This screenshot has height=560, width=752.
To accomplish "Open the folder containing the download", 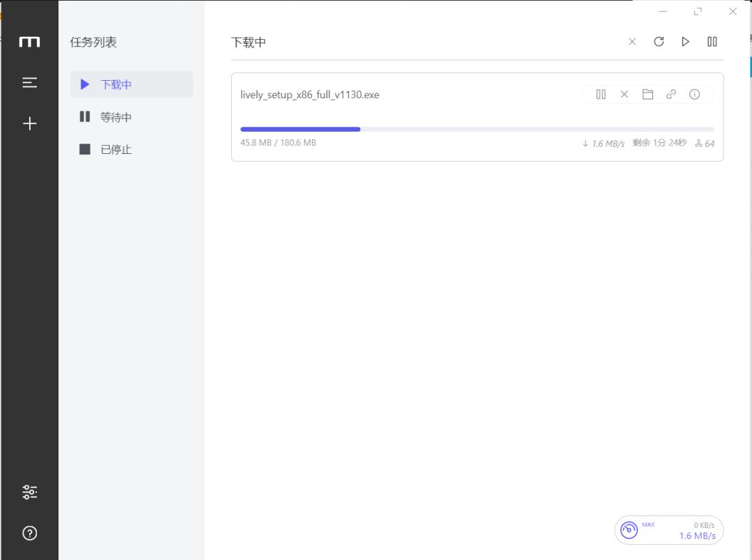I will [x=648, y=94].
